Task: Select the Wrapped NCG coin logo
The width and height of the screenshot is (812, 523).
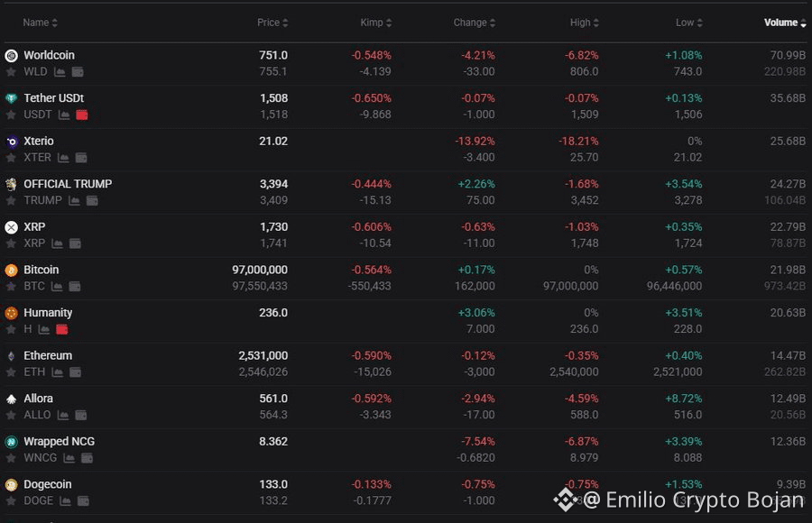Action: pyautogui.click(x=12, y=442)
